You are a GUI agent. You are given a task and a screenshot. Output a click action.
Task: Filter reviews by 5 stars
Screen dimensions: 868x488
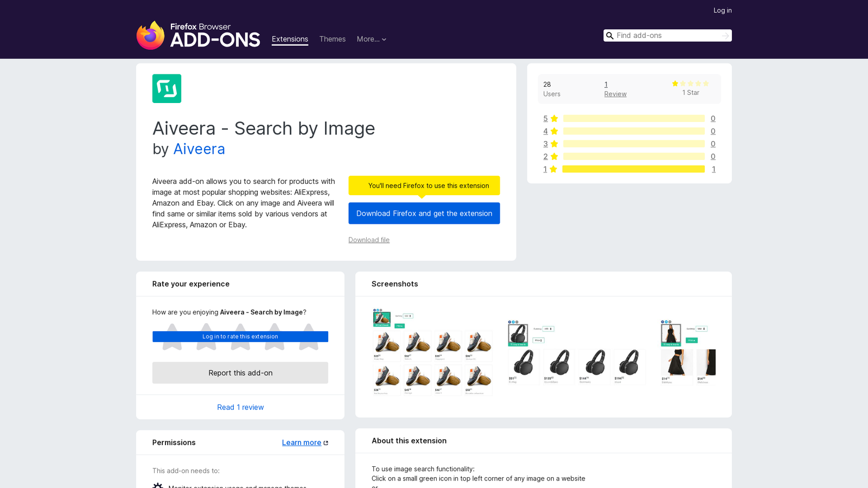pyautogui.click(x=551, y=119)
